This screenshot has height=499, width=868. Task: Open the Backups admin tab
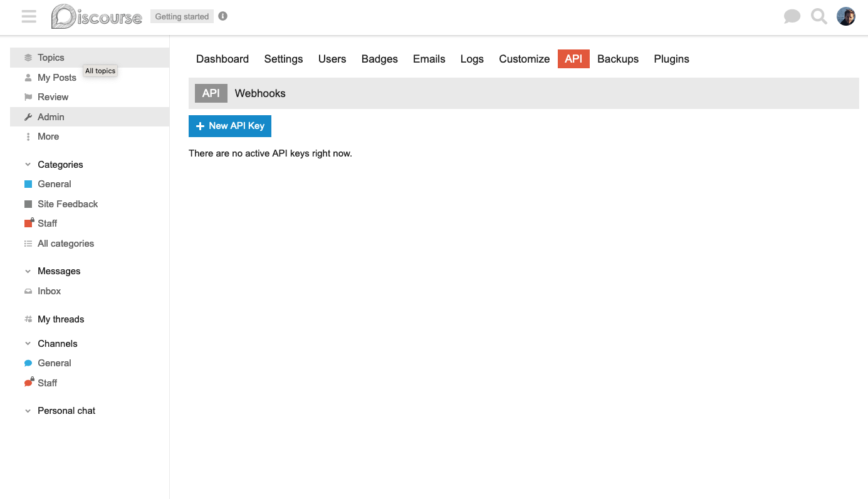[618, 59]
